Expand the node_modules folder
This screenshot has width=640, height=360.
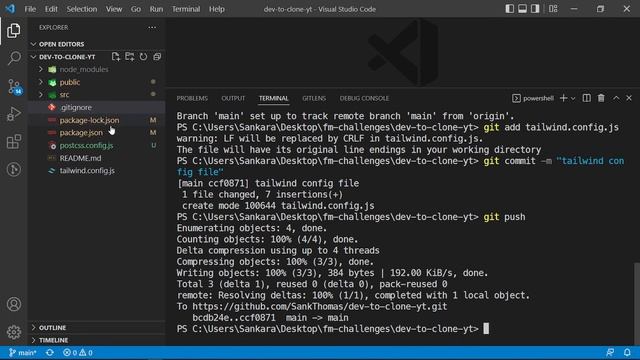[x=41, y=69]
